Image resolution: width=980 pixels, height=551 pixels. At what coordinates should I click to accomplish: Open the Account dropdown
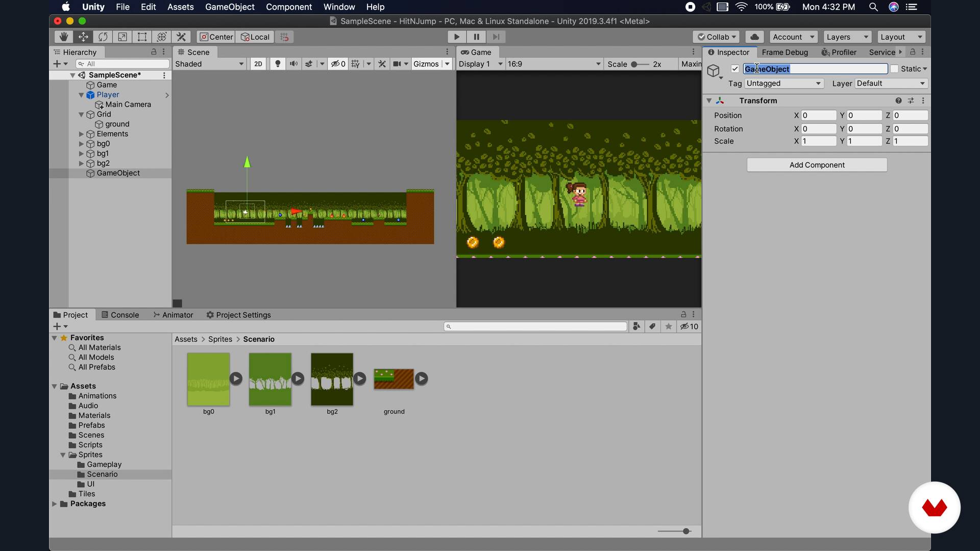793,37
